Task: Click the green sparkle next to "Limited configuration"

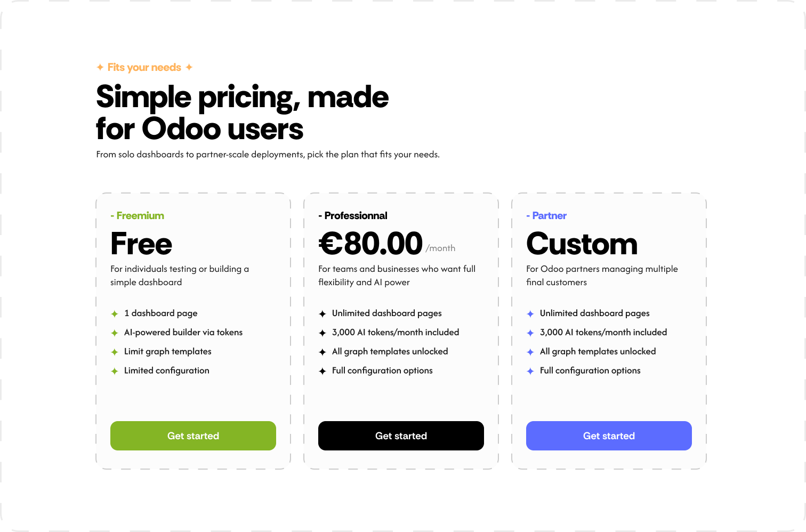Action: [115, 372]
